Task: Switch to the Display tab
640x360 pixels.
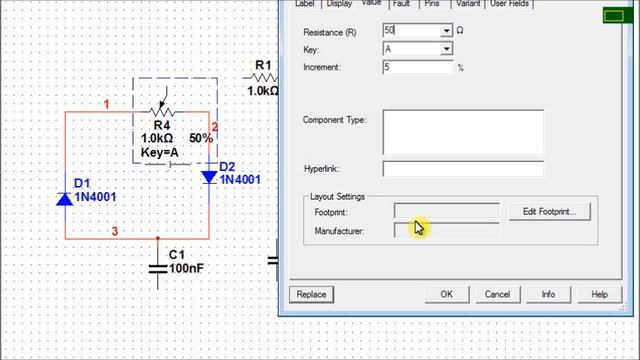Action: click(x=339, y=4)
